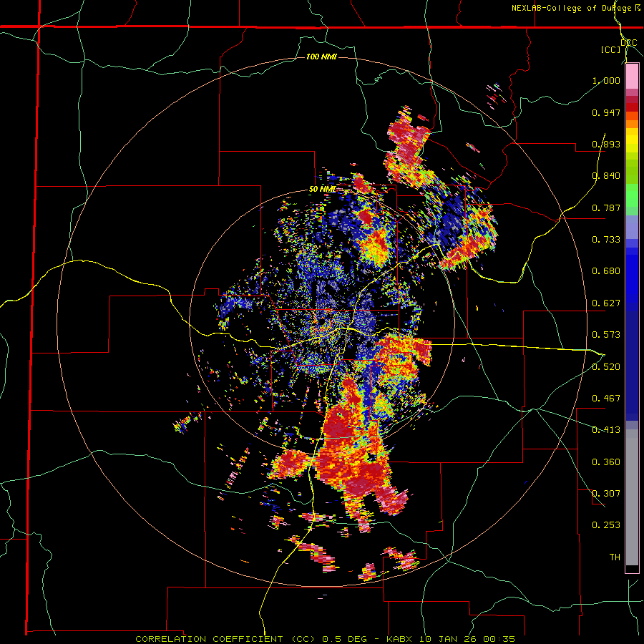Click the [CC] legend unit label

[610, 49]
